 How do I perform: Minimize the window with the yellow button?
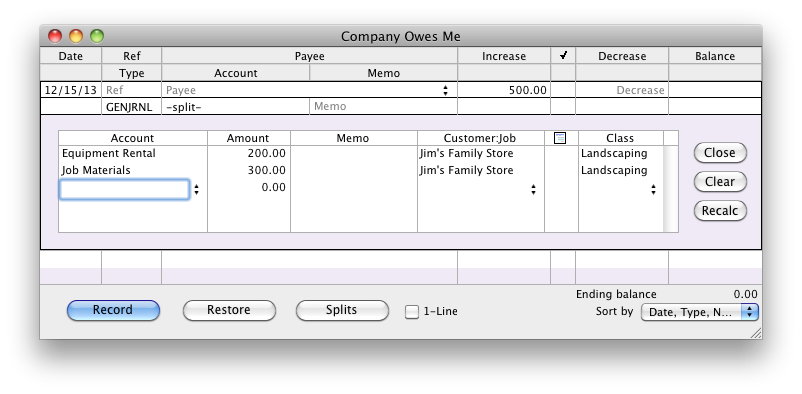[x=76, y=36]
